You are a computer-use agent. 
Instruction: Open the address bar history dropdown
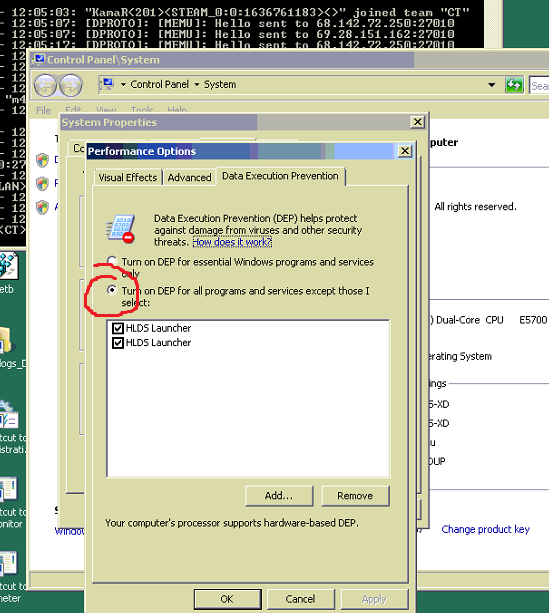coord(492,85)
